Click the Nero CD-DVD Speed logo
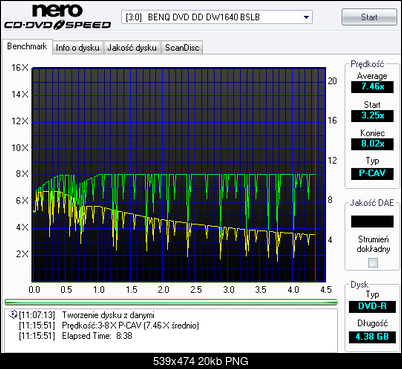The height and width of the screenshot is (369, 402). (57, 16)
